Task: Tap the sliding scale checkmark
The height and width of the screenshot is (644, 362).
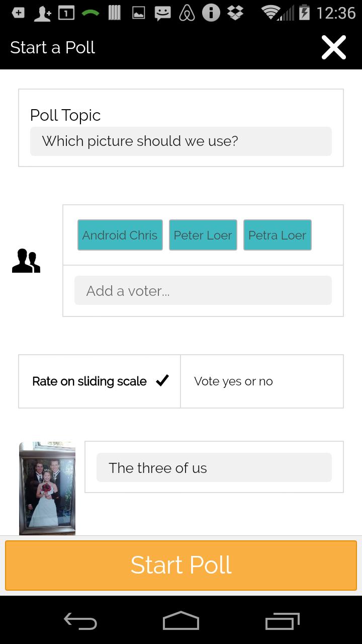Action: point(162,381)
